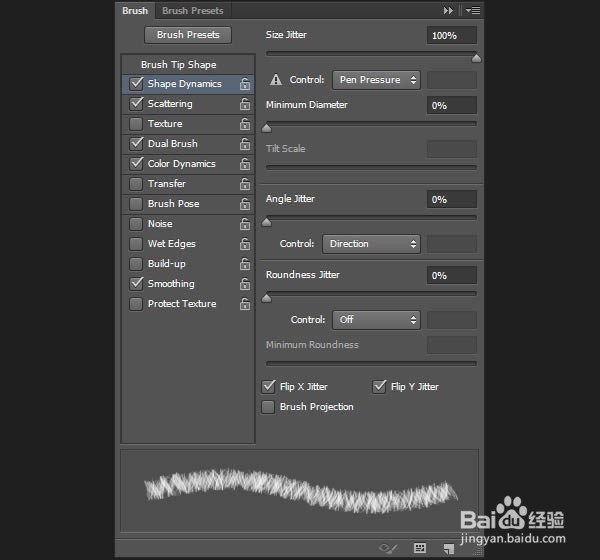The image size is (600, 560).
Task: Switch to the Brush Presets tab
Action: pos(193,11)
